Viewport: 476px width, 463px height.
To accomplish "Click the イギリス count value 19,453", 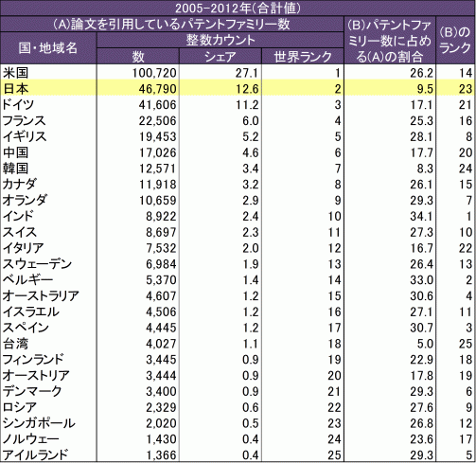I will 157,136.
